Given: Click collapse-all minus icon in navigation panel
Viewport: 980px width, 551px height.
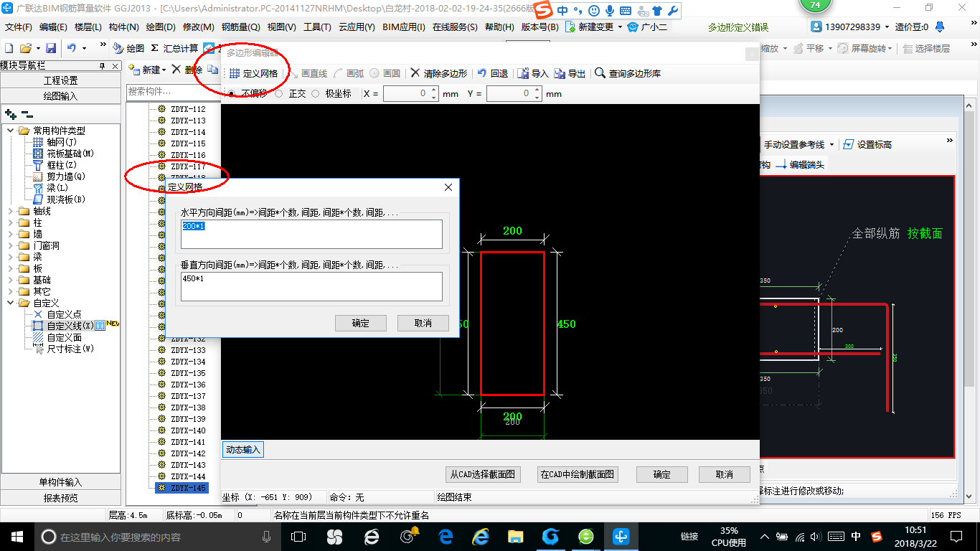Looking at the screenshot, I should 27,114.
